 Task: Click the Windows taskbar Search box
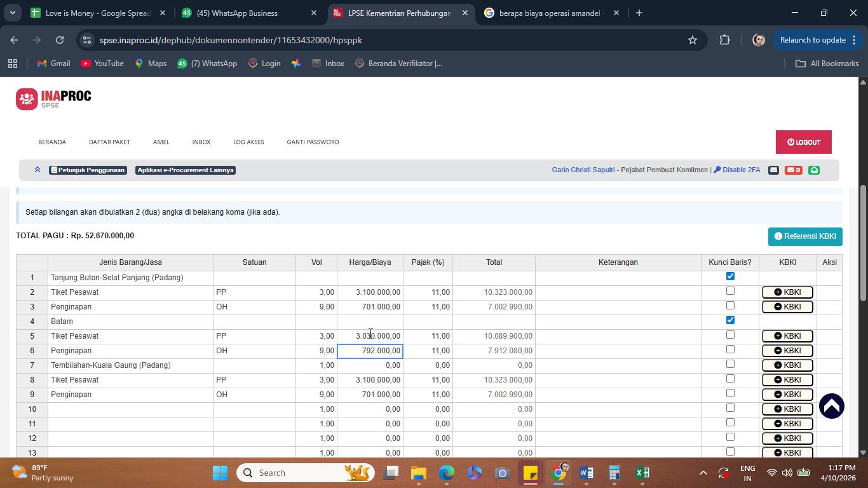coord(306,473)
